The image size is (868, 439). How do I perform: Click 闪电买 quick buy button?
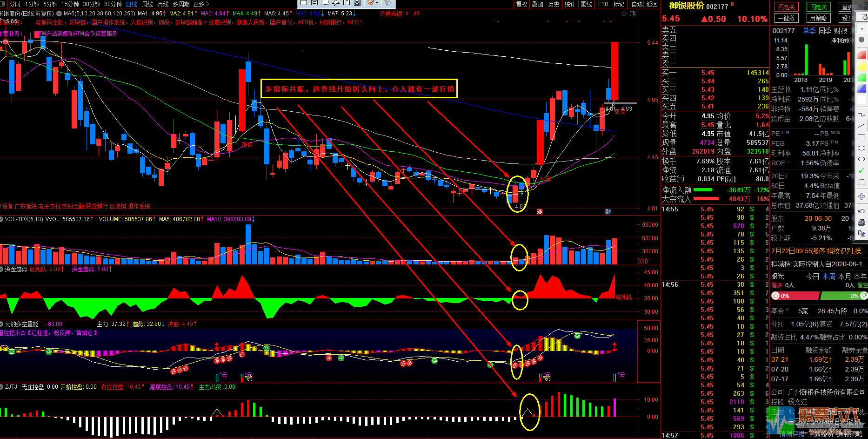click(x=787, y=7)
